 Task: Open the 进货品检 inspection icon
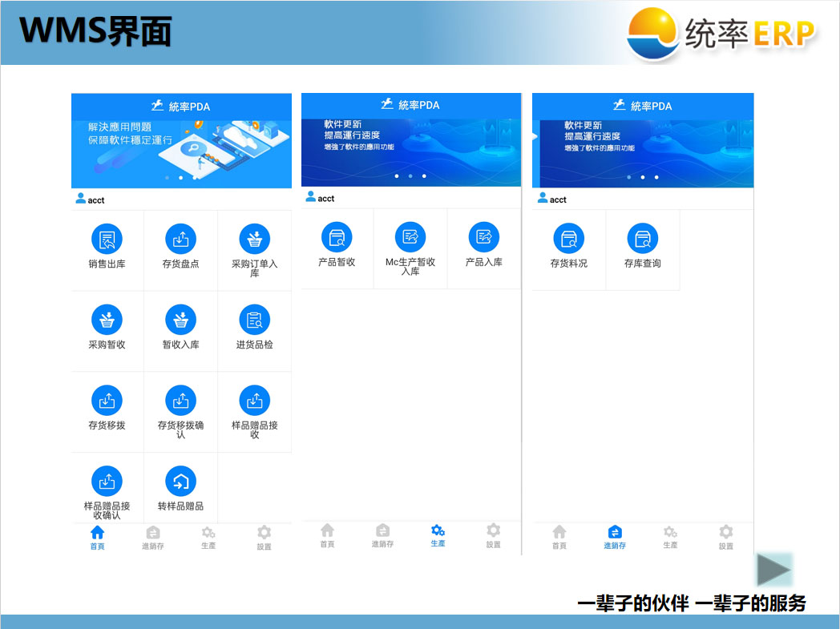(254, 320)
